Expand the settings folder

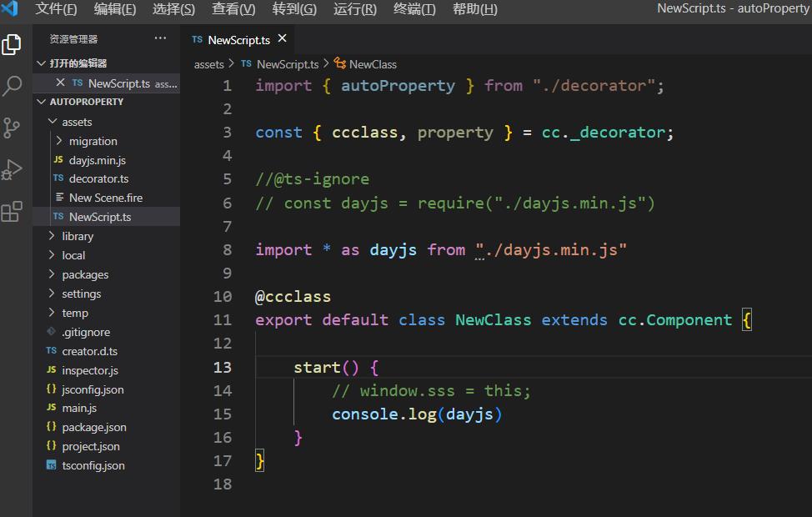pos(51,294)
